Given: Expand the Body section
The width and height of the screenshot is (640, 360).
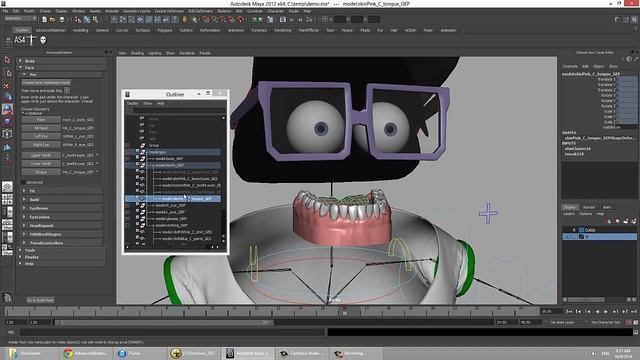Looking at the screenshot, I should coord(20,61).
